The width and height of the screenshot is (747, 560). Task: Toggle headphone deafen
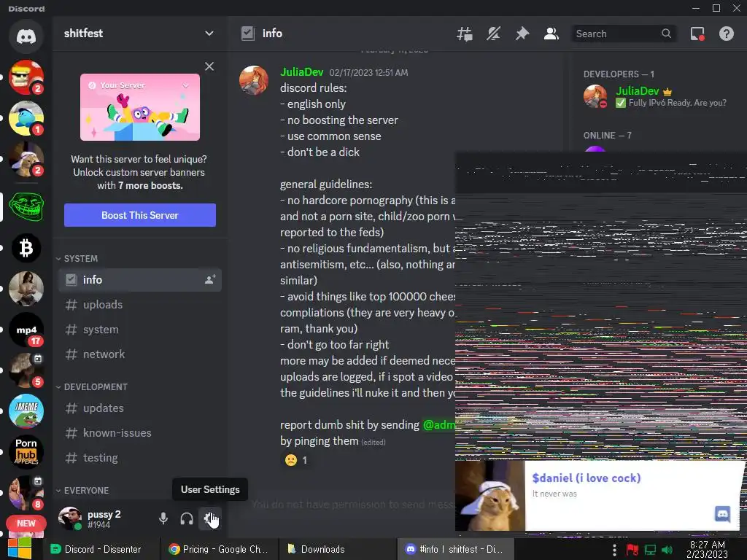(186, 518)
